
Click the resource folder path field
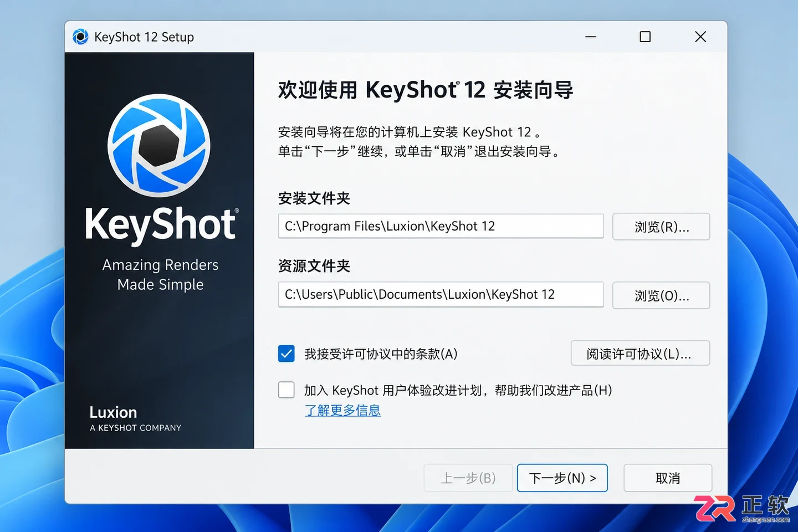pos(441,294)
